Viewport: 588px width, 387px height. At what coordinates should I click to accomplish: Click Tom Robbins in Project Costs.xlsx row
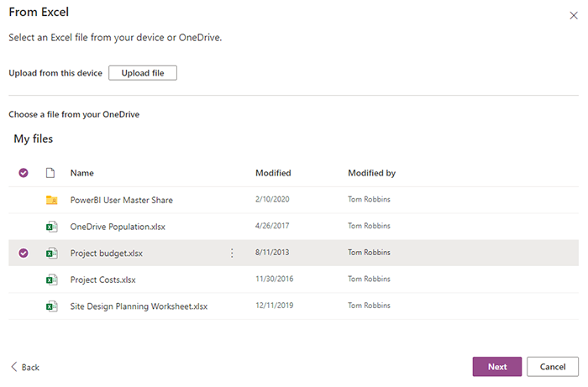click(369, 279)
